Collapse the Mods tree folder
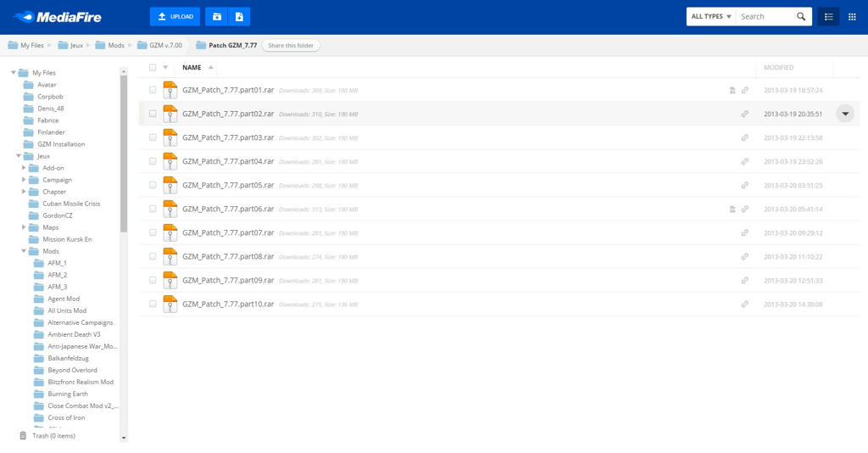 tap(24, 251)
